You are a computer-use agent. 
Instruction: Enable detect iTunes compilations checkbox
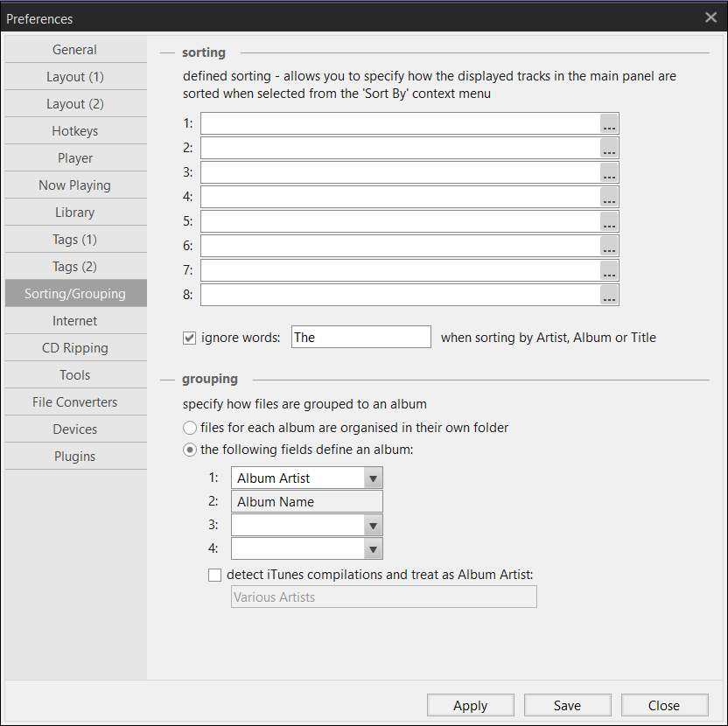[x=214, y=576]
